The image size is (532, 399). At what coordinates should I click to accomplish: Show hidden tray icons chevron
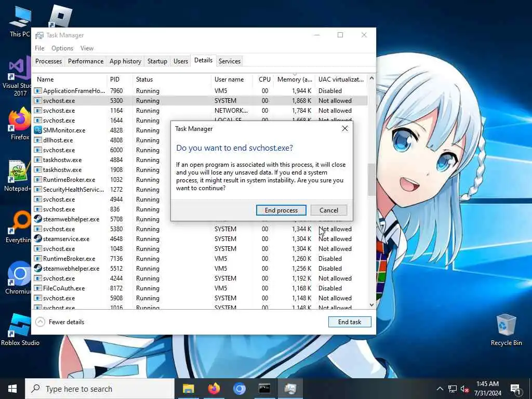tap(440, 389)
